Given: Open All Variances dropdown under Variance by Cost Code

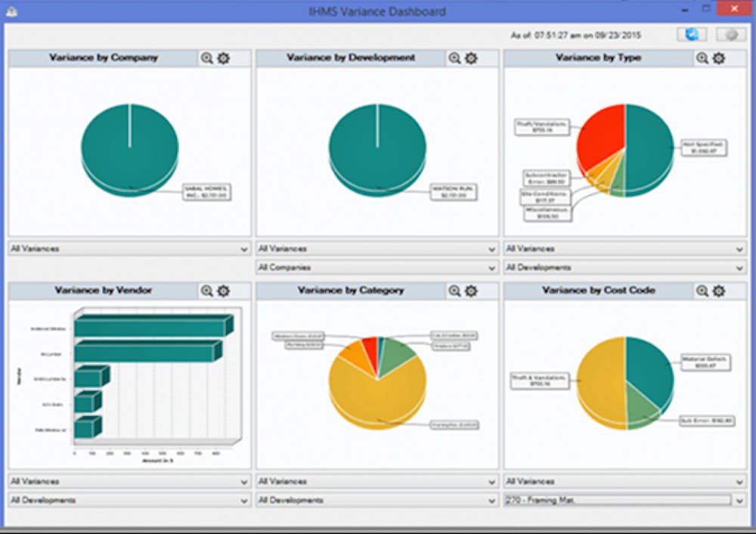Looking at the screenshot, I should tap(625, 482).
